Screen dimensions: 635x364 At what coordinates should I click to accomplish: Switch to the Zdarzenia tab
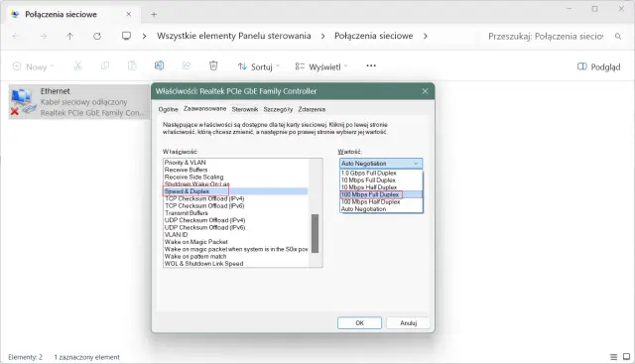pyautogui.click(x=312, y=109)
